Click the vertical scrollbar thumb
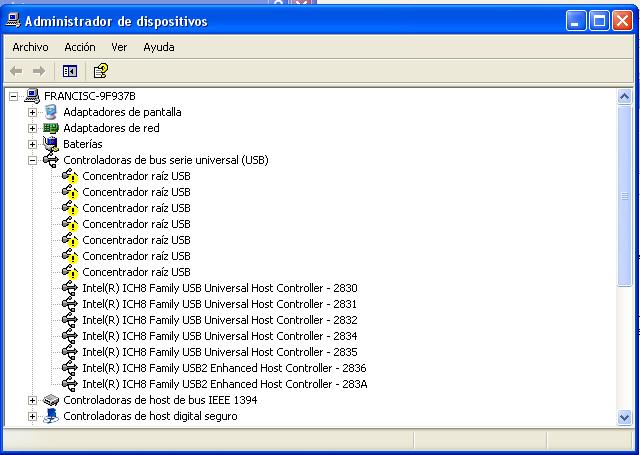The height and width of the screenshot is (455, 640). 624,196
